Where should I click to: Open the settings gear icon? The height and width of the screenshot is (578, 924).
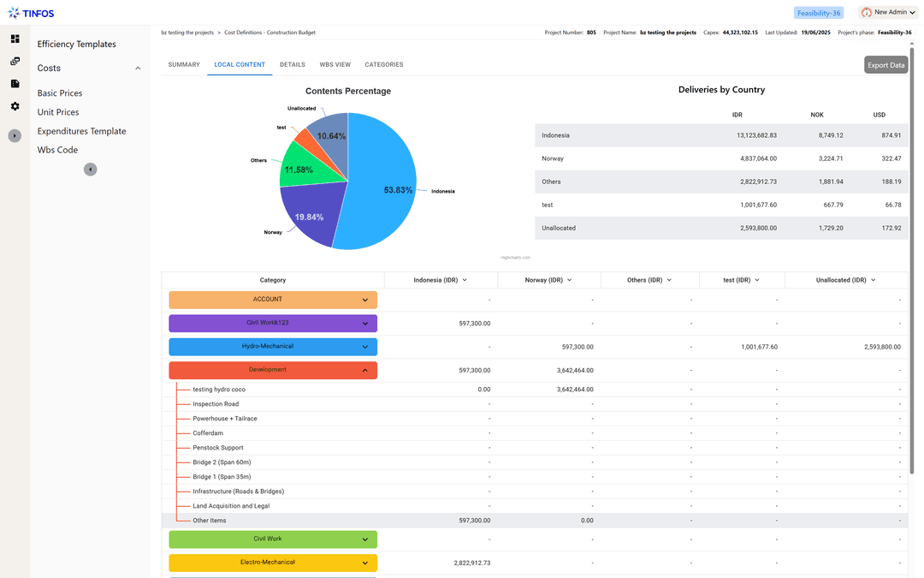click(x=15, y=106)
